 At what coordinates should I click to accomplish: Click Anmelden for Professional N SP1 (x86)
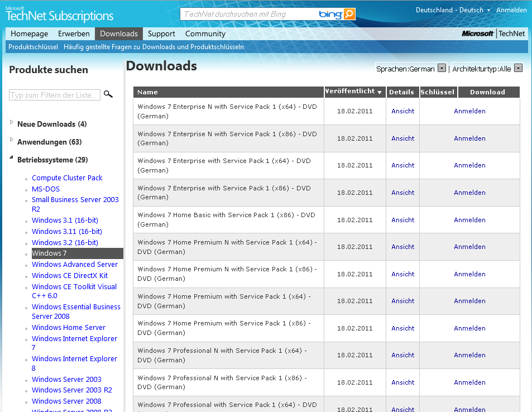(x=469, y=382)
